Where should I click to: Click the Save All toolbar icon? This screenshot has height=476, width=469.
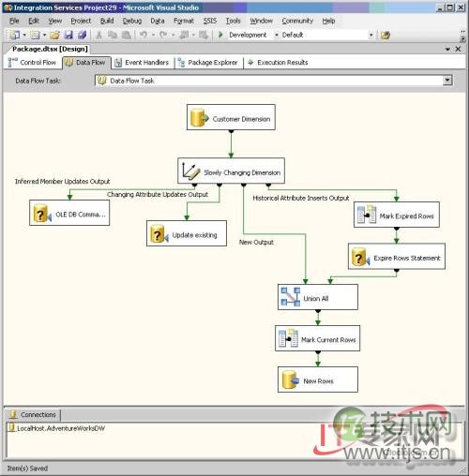pos(83,35)
